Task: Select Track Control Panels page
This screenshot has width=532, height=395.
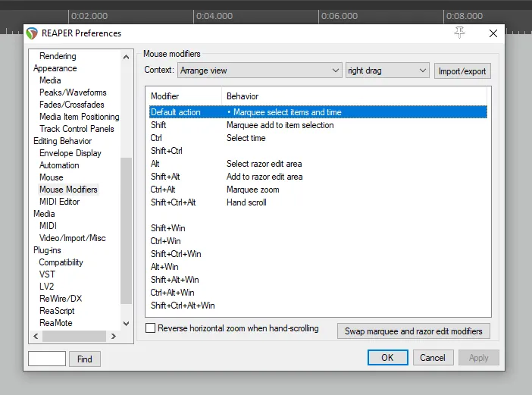Action: click(77, 129)
